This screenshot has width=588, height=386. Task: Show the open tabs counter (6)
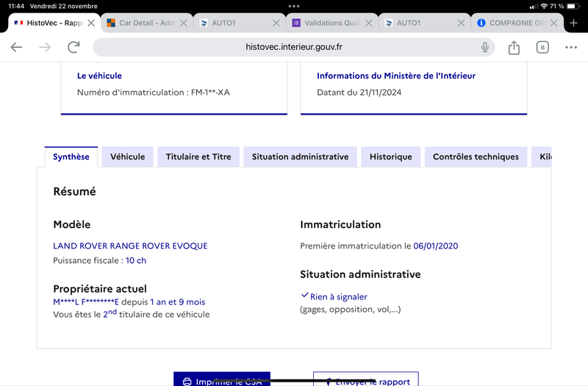point(542,47)
